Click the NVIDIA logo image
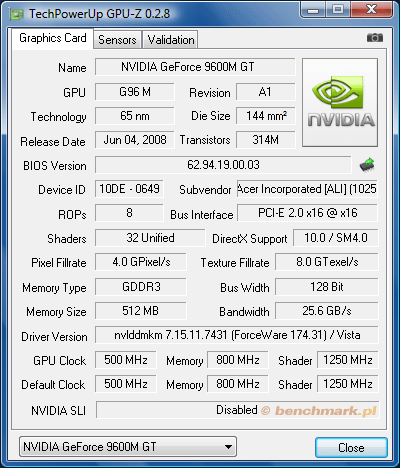The image size is (400, 468). (x=340, y=103)
